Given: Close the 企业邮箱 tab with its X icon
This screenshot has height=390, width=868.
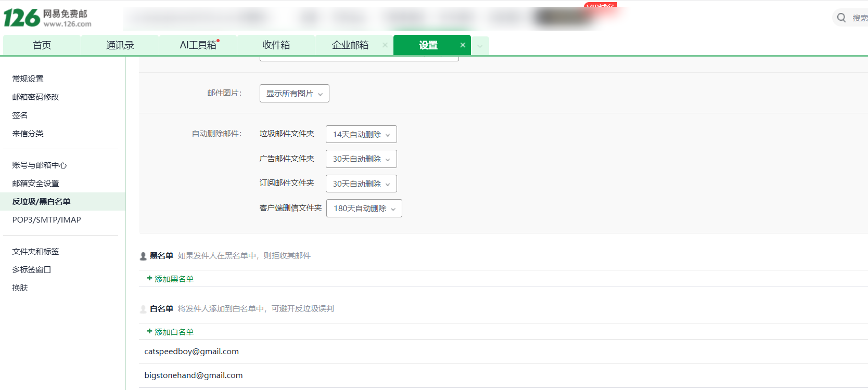Looking at the screenshot, I should click(385, 45).
